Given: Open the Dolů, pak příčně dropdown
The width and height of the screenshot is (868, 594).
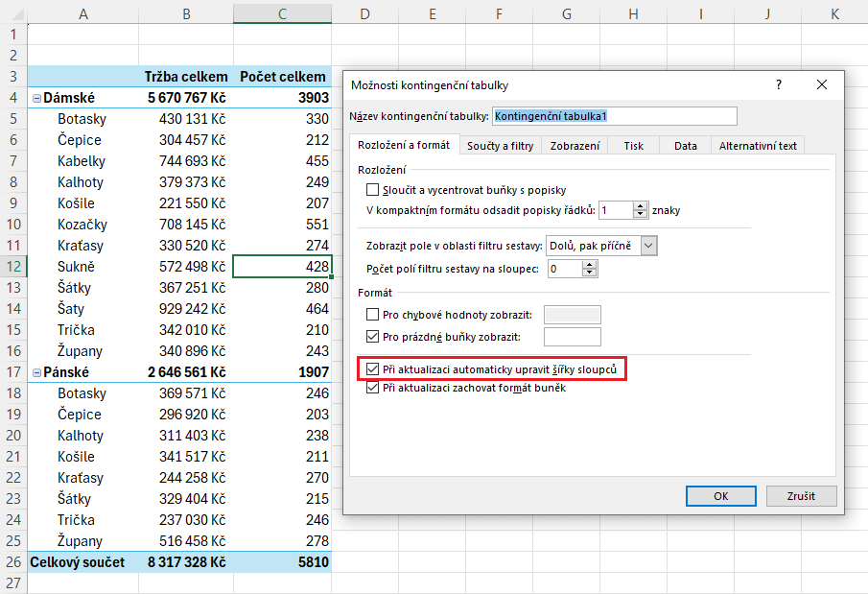Looking at the screenshot, I should [648, 246].
